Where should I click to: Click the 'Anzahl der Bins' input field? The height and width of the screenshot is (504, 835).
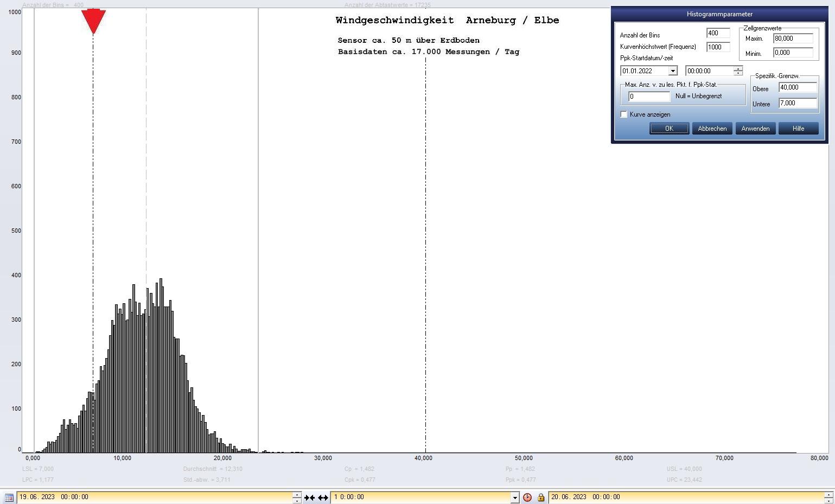[x=718, y=33]
